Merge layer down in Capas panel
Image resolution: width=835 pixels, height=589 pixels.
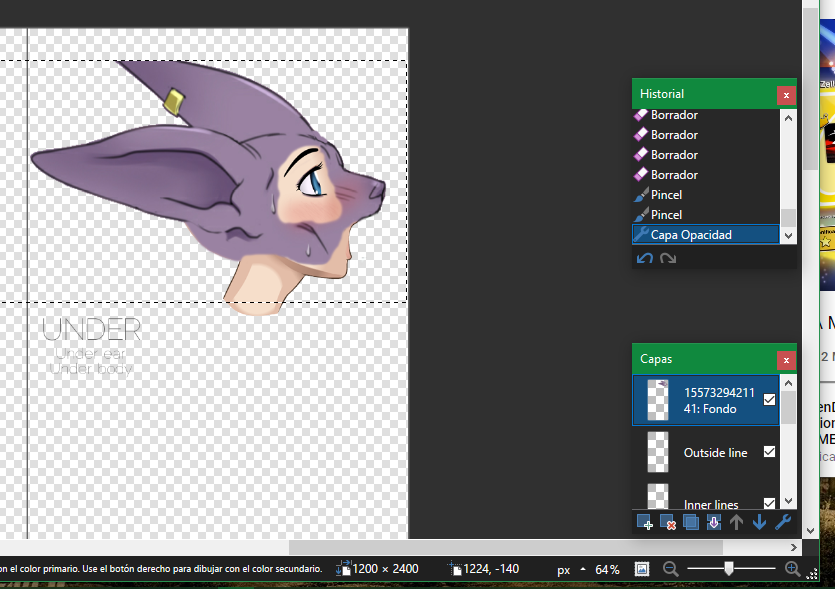coord(714,522)
